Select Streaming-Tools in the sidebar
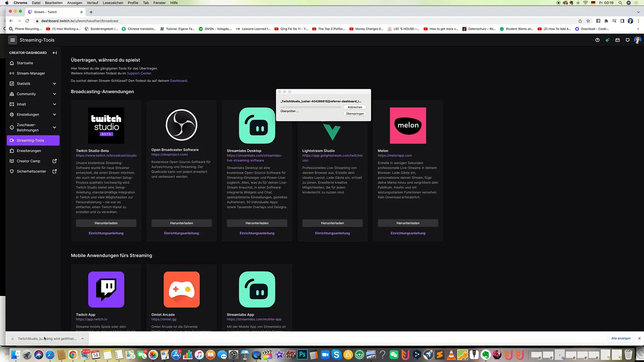 click(x=33, y=140)
